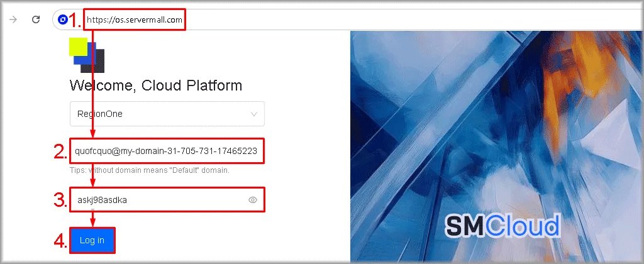
Task: Focus the username field containing quofcquo@my-domain
Action: pos(166,151)
